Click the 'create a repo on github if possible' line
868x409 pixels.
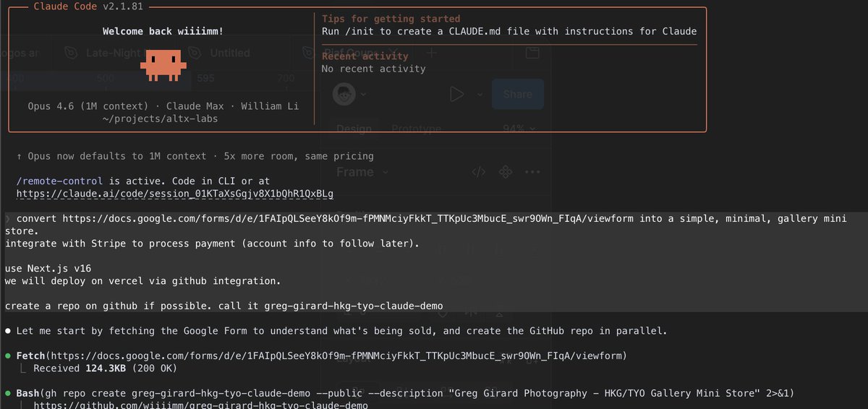(224, 306)
